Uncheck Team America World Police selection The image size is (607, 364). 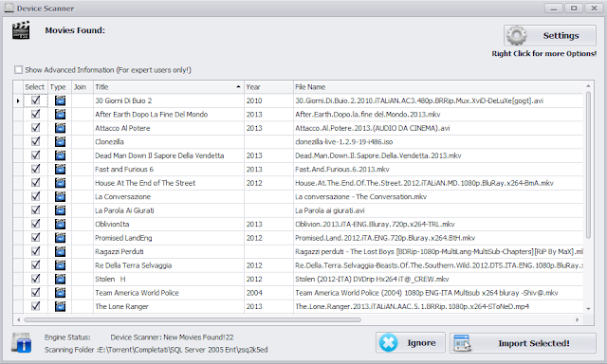pyautogui.click(x=36, y=293)
